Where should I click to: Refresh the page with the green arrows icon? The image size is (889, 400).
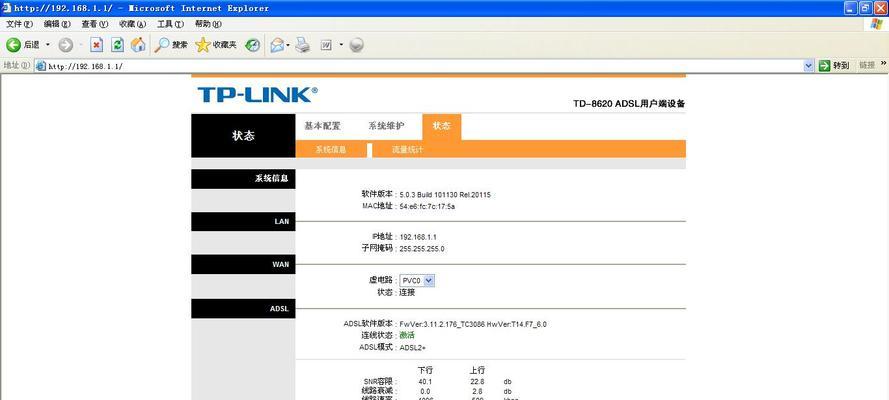pyautogui.click(x=117, y=45)
